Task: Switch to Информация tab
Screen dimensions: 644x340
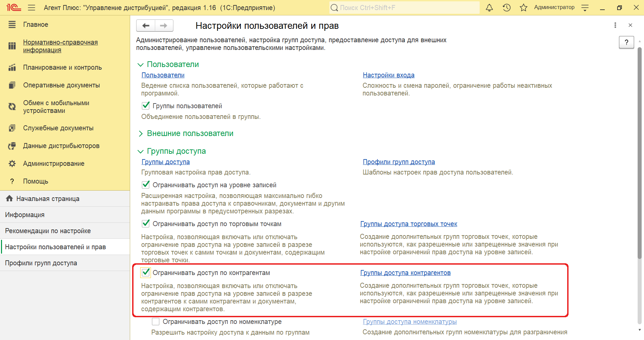Action: (65, 215)
